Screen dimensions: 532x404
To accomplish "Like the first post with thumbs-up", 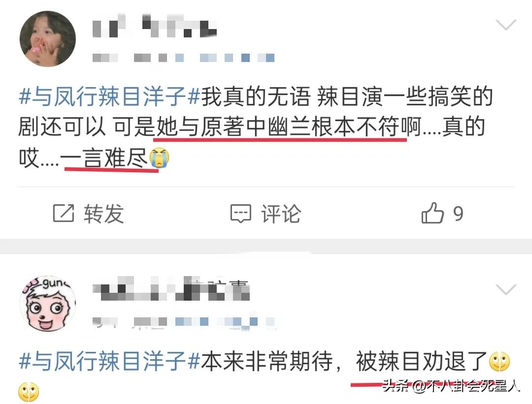I will [x=432, y=213].
